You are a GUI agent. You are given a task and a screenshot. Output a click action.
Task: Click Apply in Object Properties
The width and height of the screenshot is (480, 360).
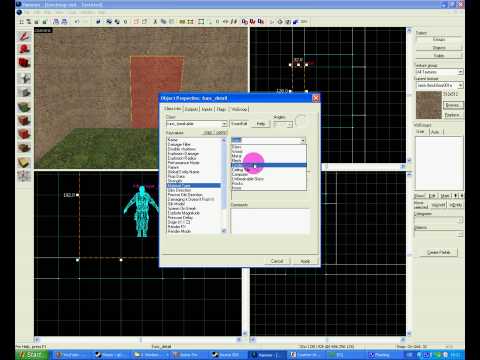click(305, 261)
